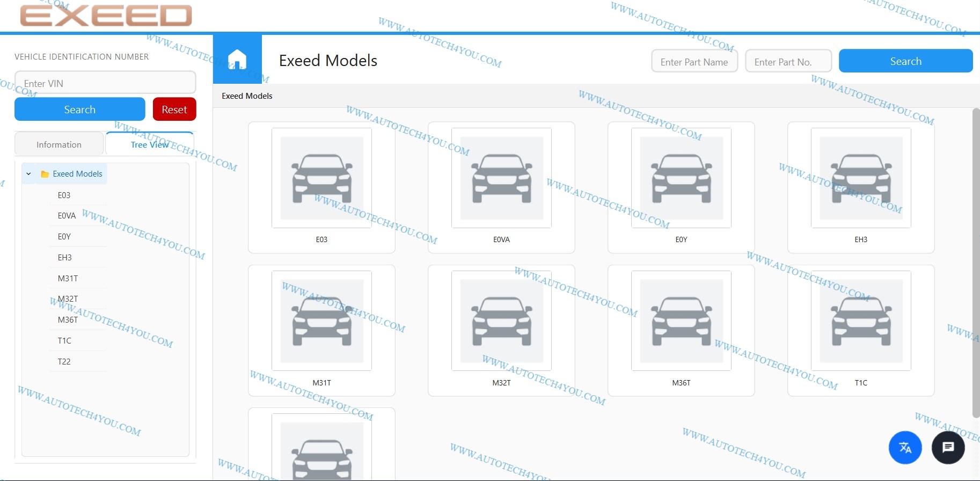Click the parts Search button
Screen dimensions: 980x481
pos(906,61)
